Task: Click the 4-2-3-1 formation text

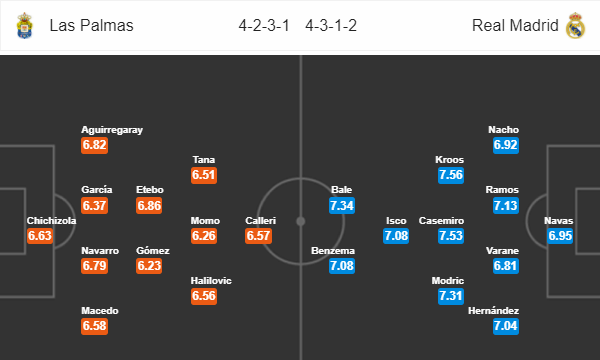Action: (x=264, y=26)
